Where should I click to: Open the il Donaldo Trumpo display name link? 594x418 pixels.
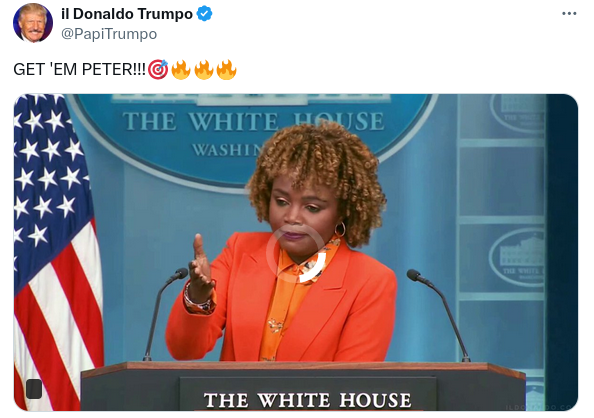coord(127,14)
